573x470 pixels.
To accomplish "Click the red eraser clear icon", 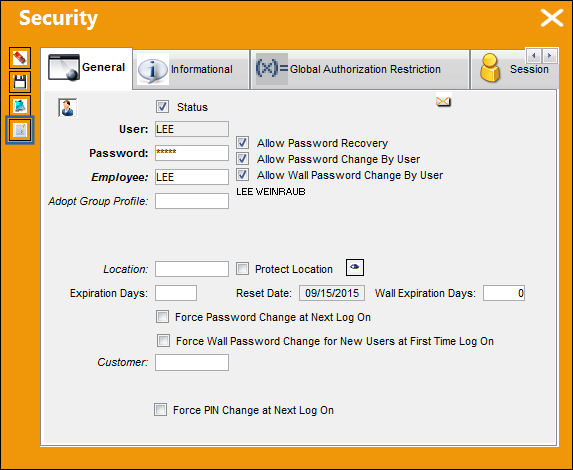I will pos(20,58).
